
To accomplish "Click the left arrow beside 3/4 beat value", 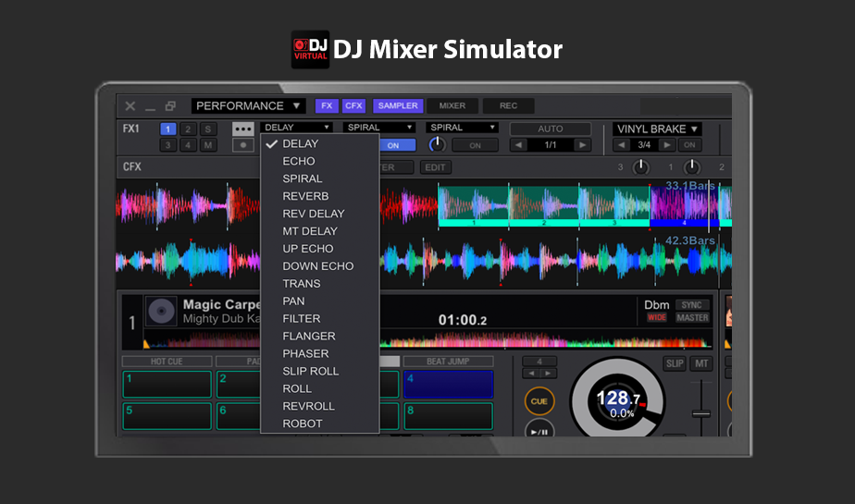I will tap(623, 145).
